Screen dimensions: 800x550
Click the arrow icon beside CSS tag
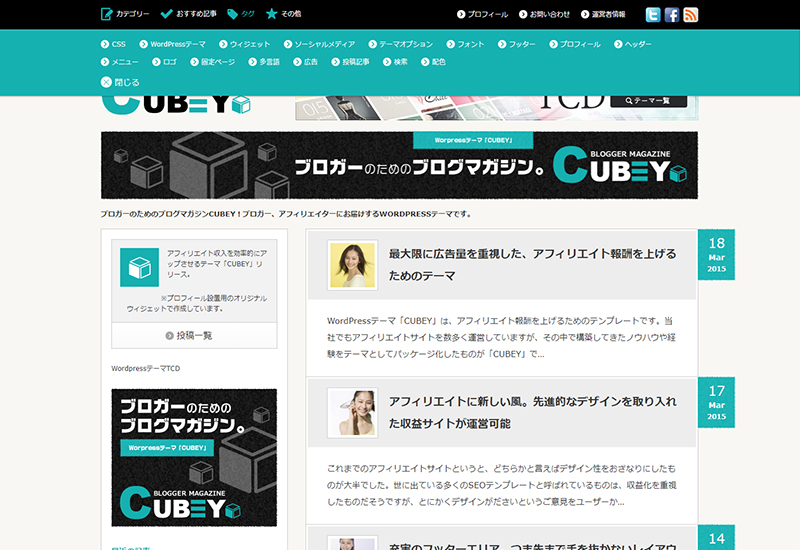click(x=105, y=44)
